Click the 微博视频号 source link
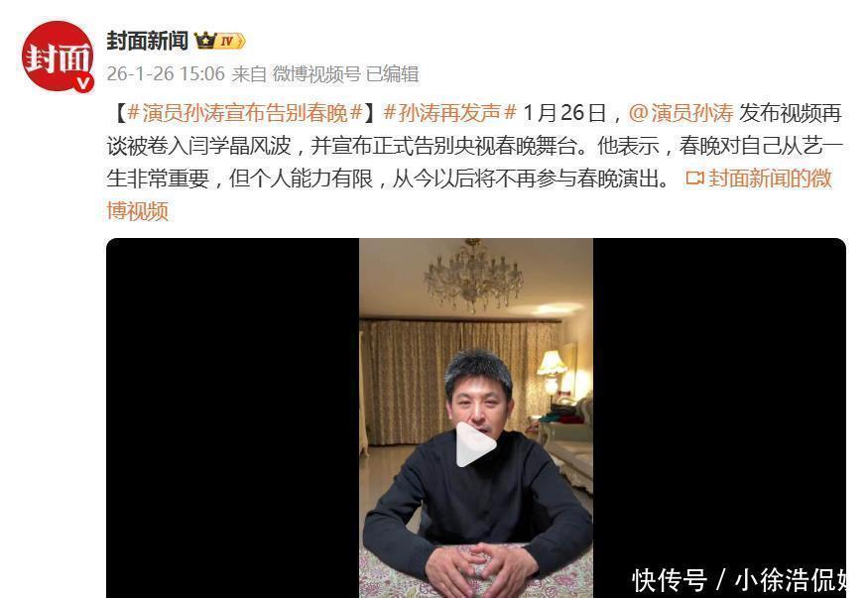 (x=316, y=73)
